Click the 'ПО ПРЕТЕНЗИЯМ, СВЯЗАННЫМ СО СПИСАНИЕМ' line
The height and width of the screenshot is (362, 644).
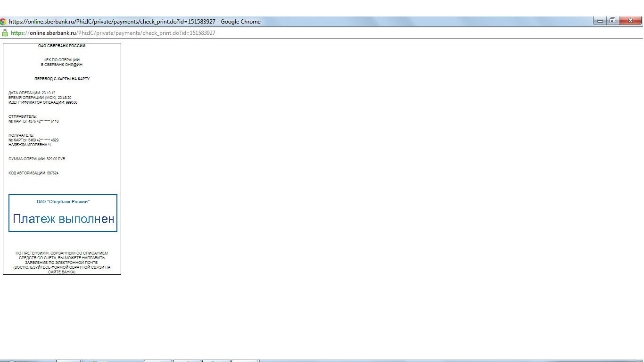coord(62,254)
